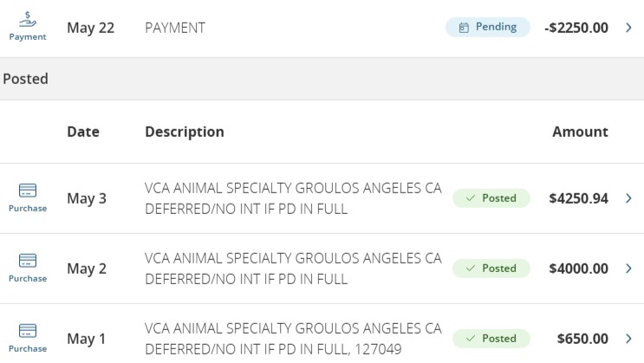Click the calendar icon in Pending badge
The image size is (644, 363).
pos(464,28)
